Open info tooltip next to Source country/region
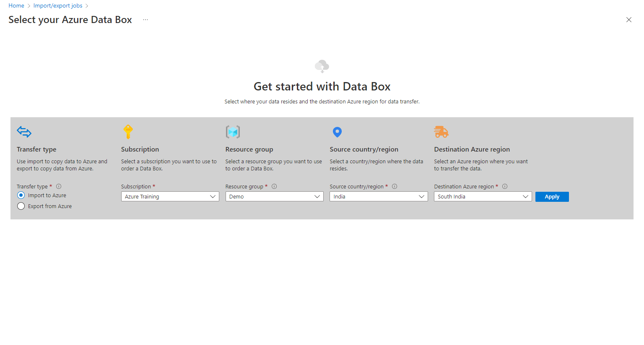Screen dimensions: 644x345 395,186
